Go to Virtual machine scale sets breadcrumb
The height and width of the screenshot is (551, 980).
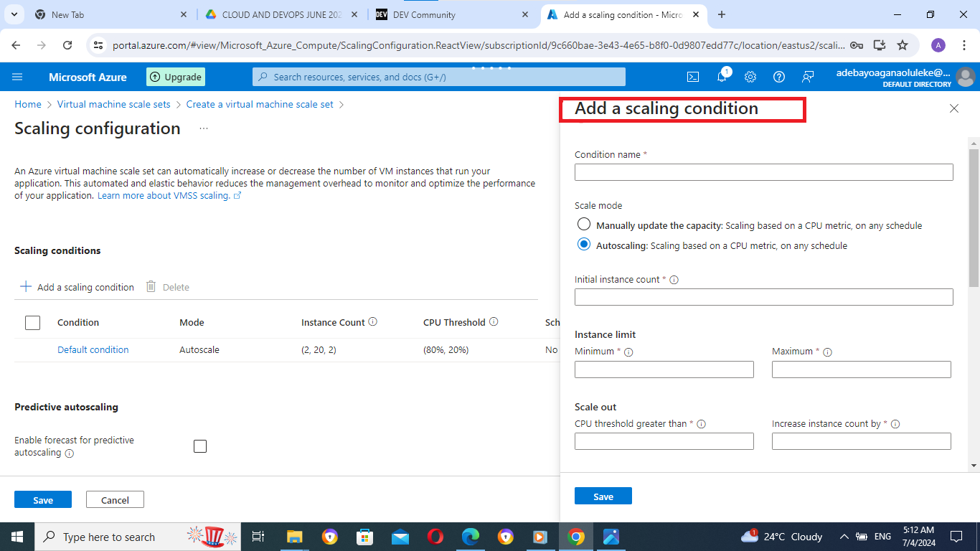(114, 104)
